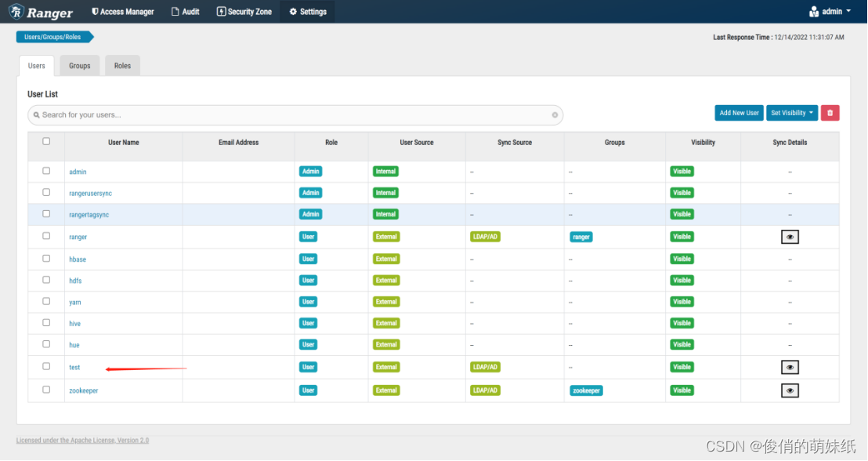Open the Set Visibility dropdown

(x=792, y=112)
